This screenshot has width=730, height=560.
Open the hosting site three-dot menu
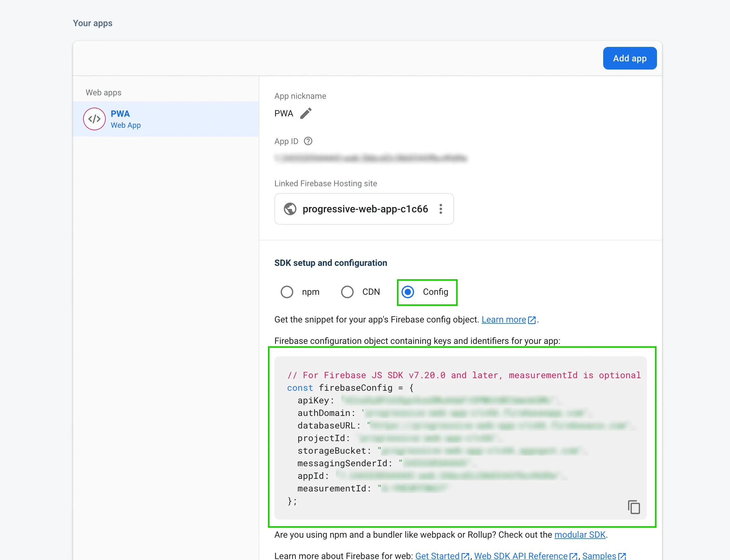tap(441, 209)
